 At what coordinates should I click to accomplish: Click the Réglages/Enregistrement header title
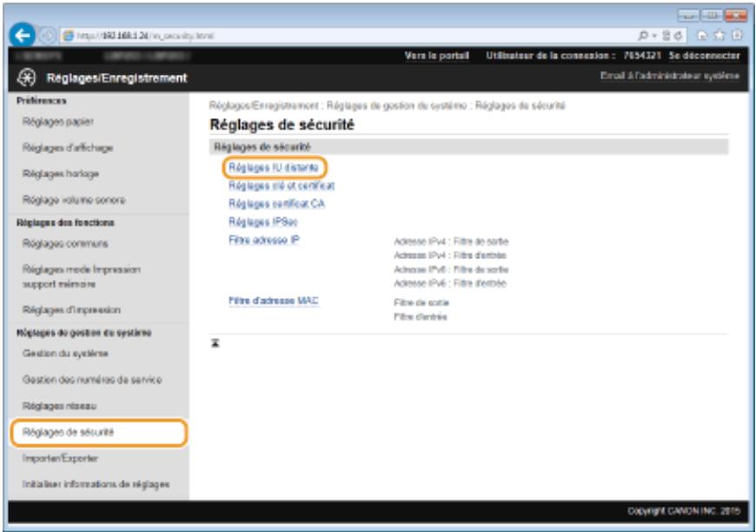(116, 77)
